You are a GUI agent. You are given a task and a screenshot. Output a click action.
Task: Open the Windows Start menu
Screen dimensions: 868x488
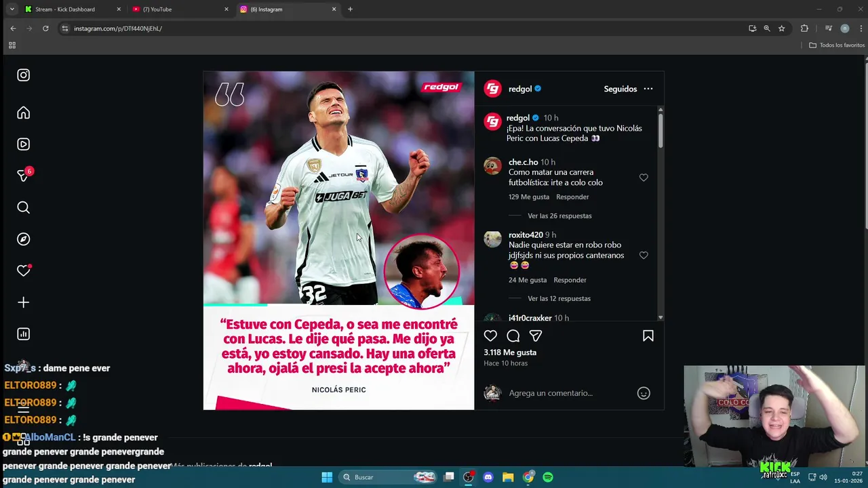(x=327, y=477)
